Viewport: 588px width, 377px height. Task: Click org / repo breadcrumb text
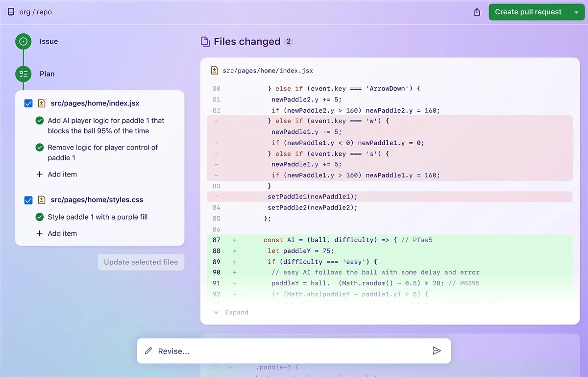35,12
